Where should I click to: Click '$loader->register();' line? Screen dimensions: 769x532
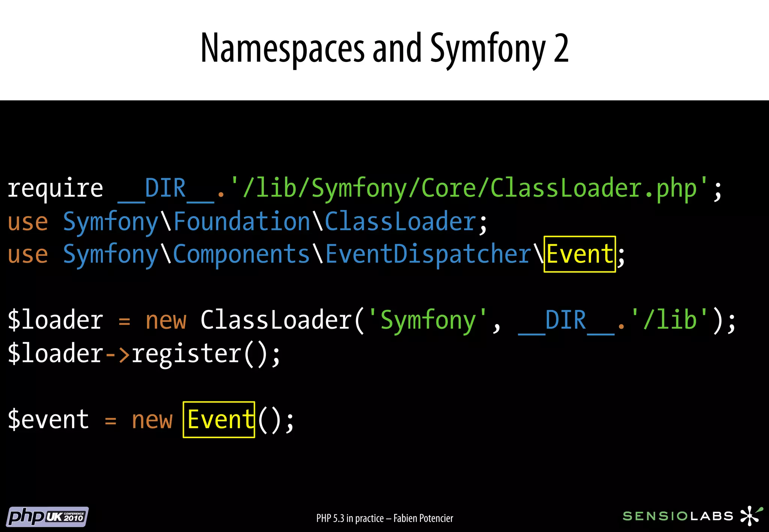click(x=144, y=353)
